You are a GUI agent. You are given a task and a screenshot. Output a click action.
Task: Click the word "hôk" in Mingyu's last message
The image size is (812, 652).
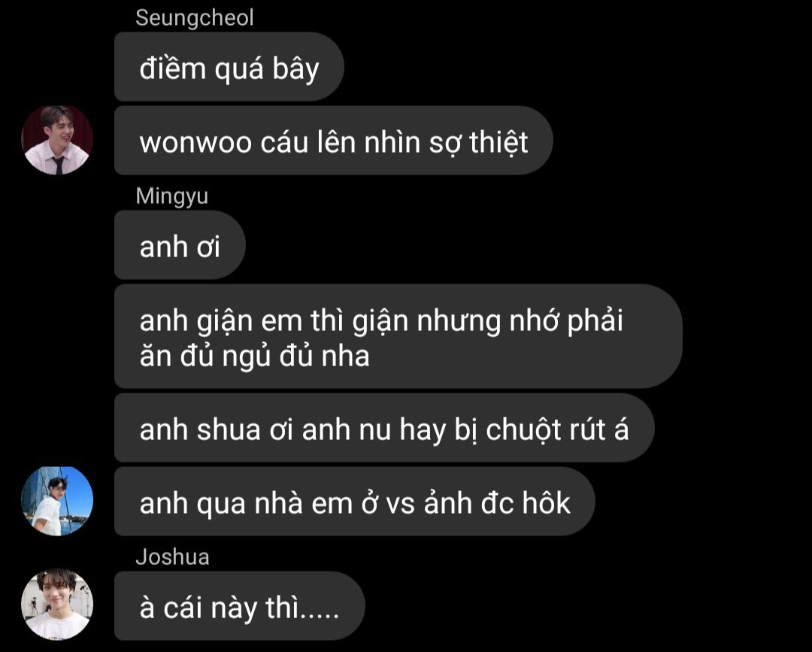click(x=546, y=502)
